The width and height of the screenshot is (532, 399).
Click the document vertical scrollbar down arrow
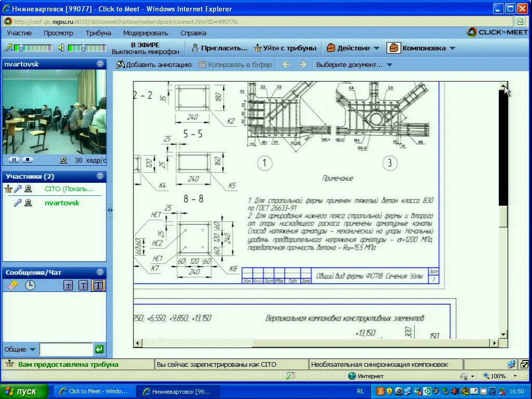click(x=503, y=334)
